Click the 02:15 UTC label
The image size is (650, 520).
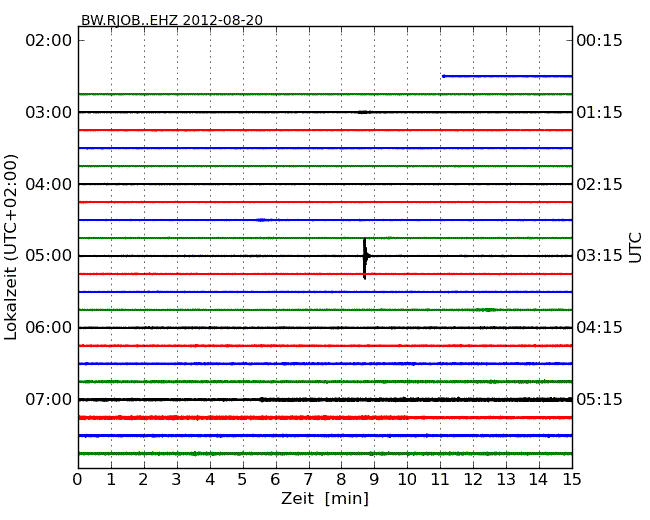coord(599,184)
